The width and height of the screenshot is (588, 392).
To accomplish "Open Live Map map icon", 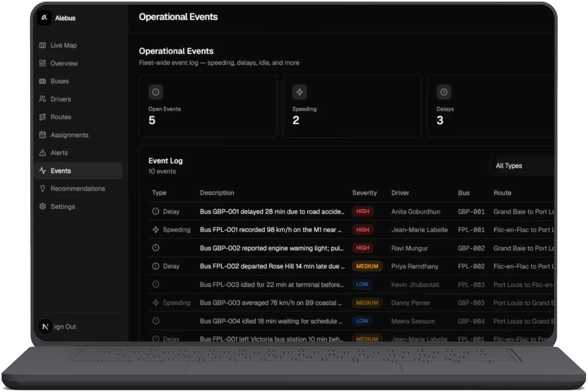I will [x=42, y=45].
